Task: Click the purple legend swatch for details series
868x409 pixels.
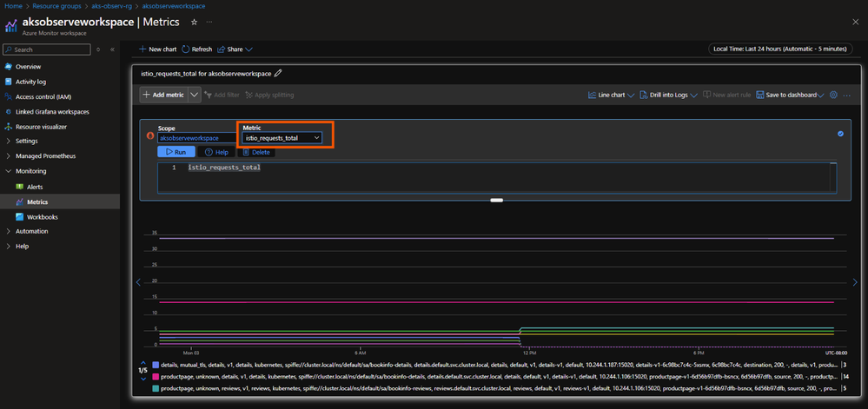Action: [155, 365]
